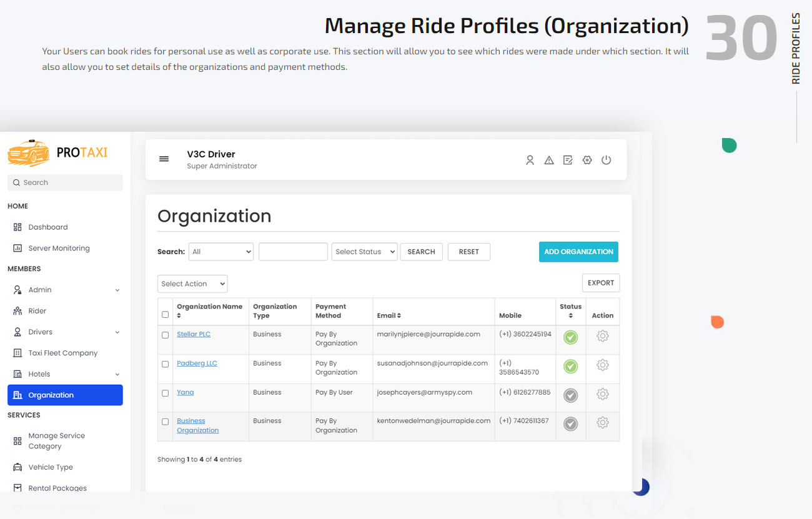Screen dimensions: 812x519
Task: Click the alerts warning icon
Action: click(548, 160)
